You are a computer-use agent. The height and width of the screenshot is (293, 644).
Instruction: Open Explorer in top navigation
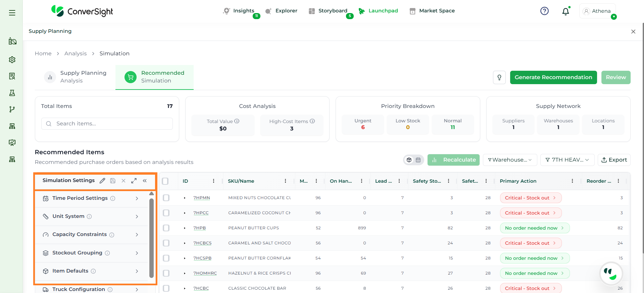coord(281,11)
